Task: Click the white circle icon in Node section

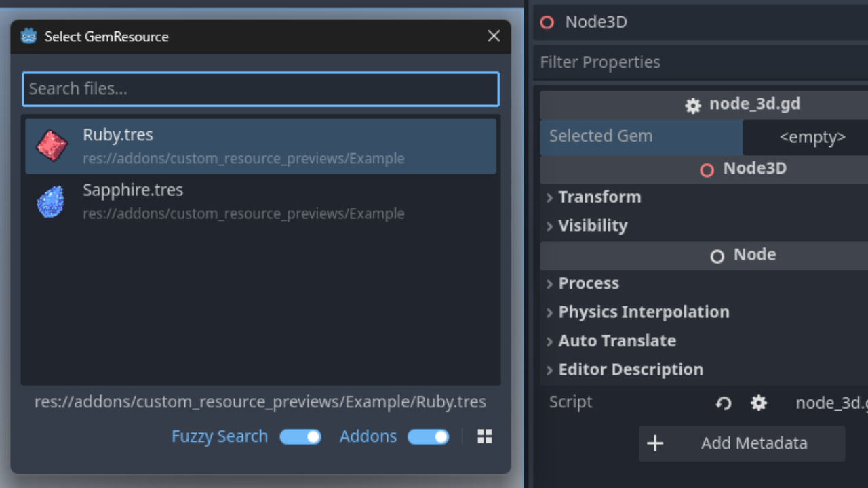Action: click(x=717, y=256)
